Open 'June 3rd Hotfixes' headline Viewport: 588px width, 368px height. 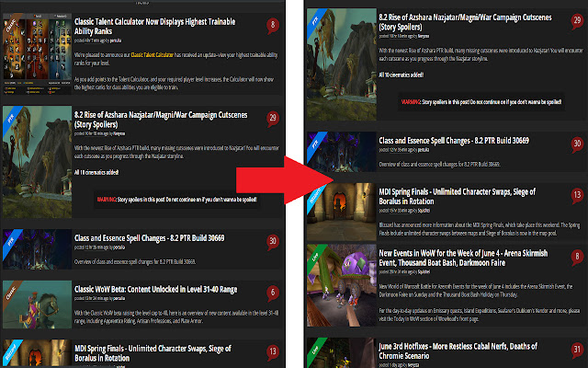point(458,351)
